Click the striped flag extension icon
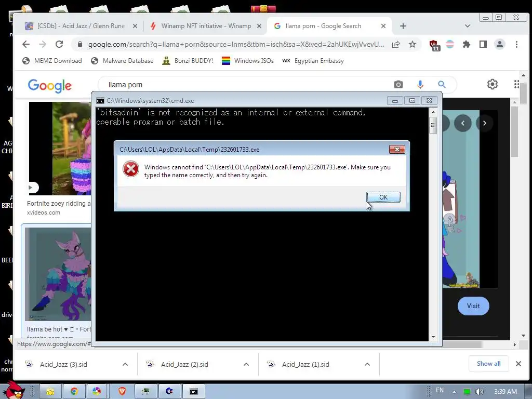This screenshot has width=532, height=399. point(450,44)
